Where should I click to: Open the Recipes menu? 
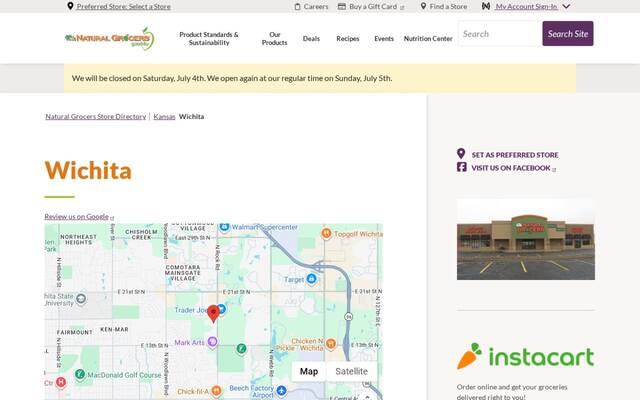tap(348, 38)
